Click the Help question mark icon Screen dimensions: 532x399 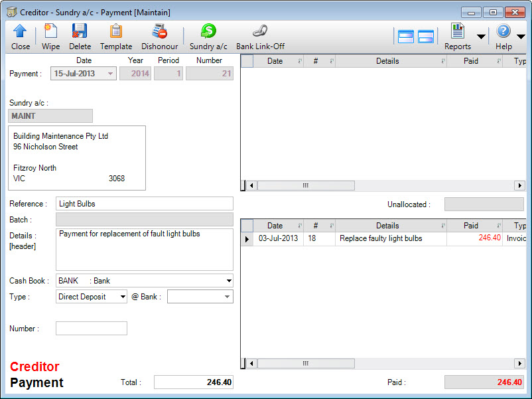(x=503, y=32)
